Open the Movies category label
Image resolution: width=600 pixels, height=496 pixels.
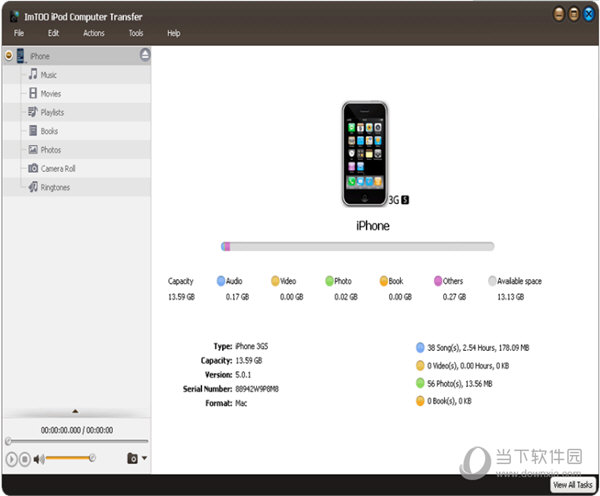click(51, 94)
